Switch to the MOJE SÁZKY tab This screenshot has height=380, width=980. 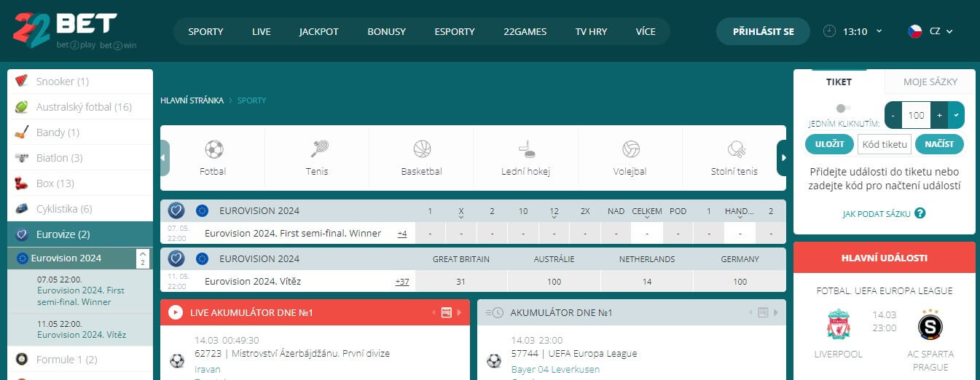click(x=930, y=82)
